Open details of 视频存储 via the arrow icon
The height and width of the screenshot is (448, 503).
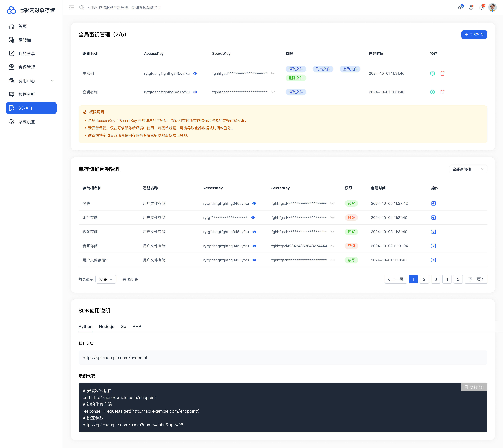[433, 231]
